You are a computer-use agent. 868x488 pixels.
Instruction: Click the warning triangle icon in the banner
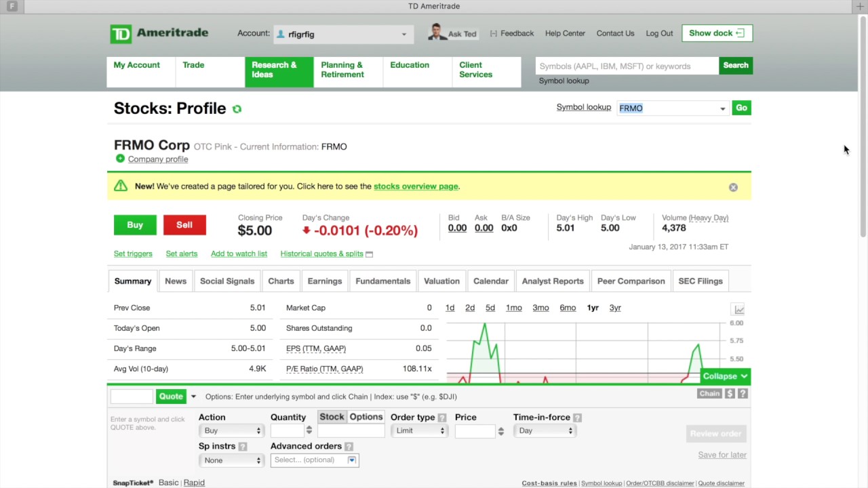(121, 186)
